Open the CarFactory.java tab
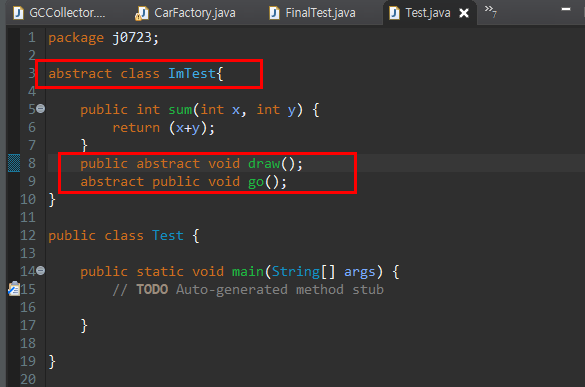This screenshot has height=387, width=585. [x=185, y=13]
